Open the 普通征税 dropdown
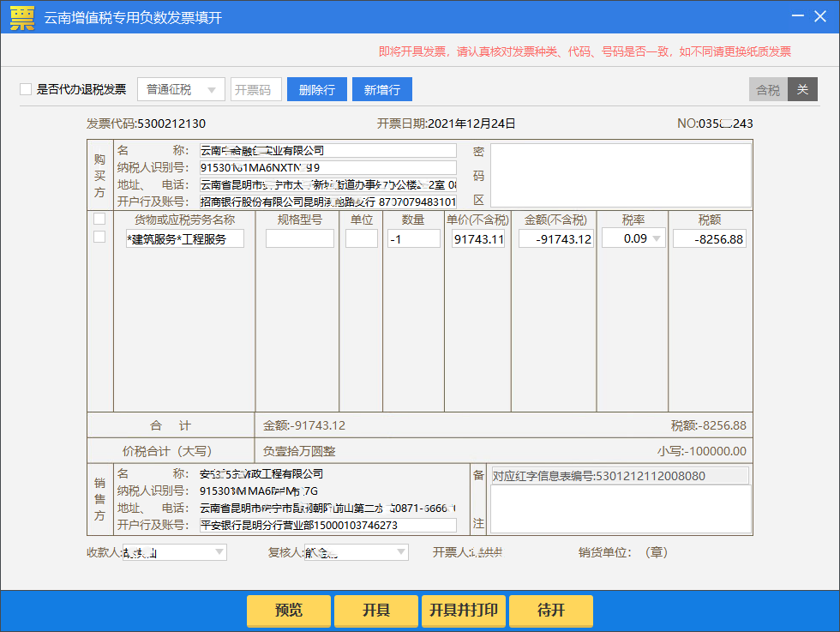 pyautogui.click(x=181, y=89)
